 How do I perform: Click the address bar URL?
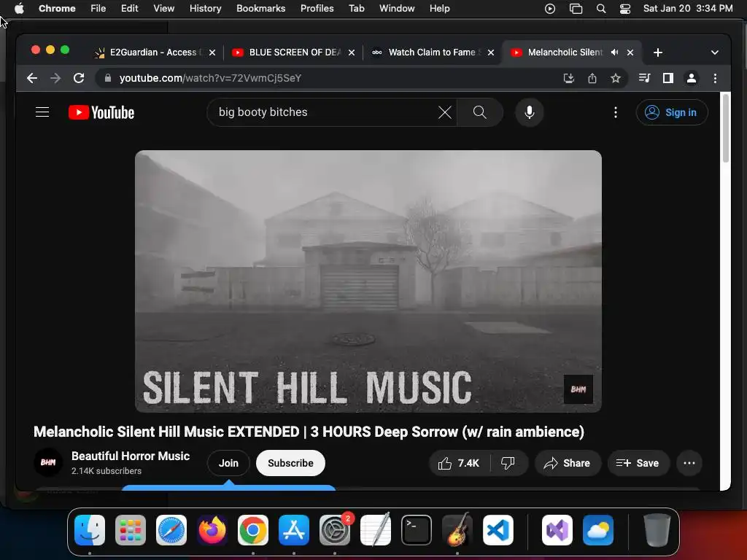click(x=210, y=78)
